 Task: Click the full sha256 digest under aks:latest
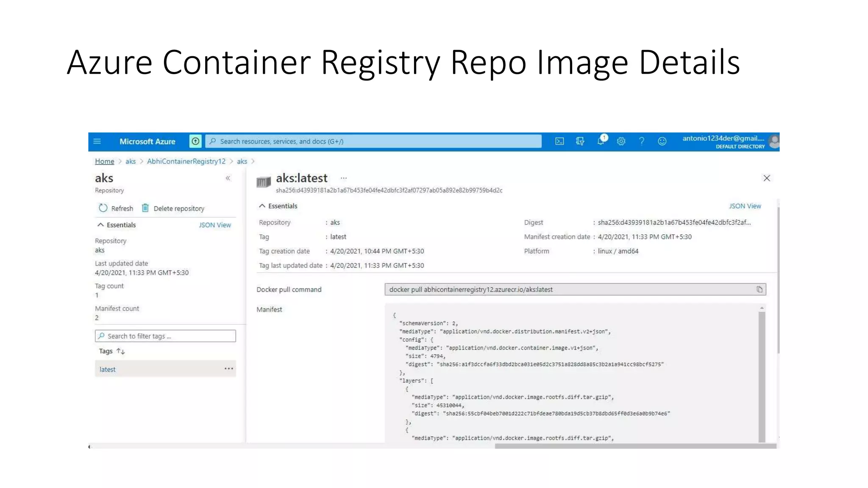(389, 190)
